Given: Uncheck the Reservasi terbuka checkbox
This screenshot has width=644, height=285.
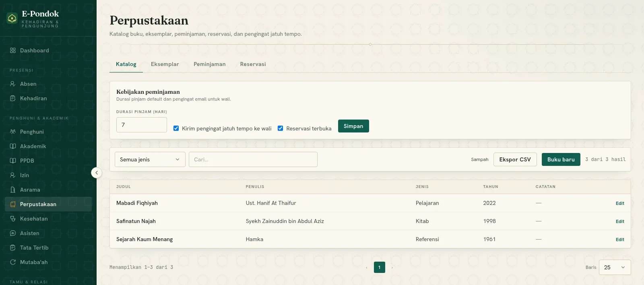Looking at the screenshot, I should click(281, 128).
